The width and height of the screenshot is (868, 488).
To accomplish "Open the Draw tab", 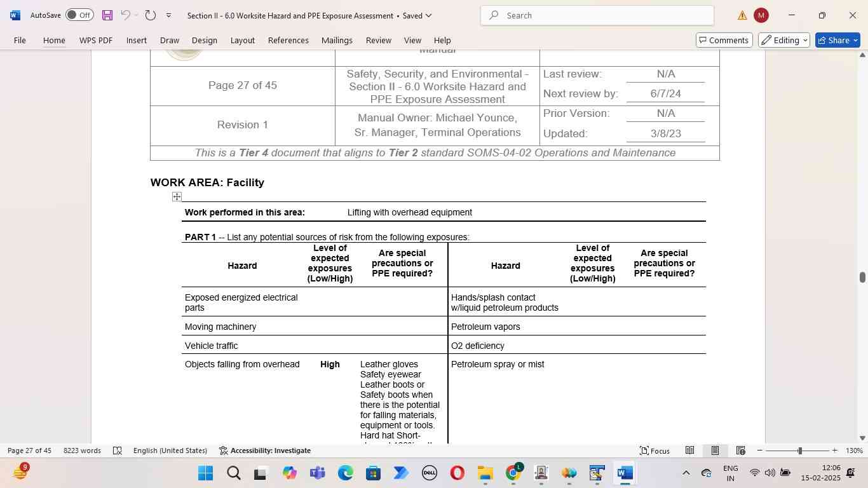I will [170, 40].
